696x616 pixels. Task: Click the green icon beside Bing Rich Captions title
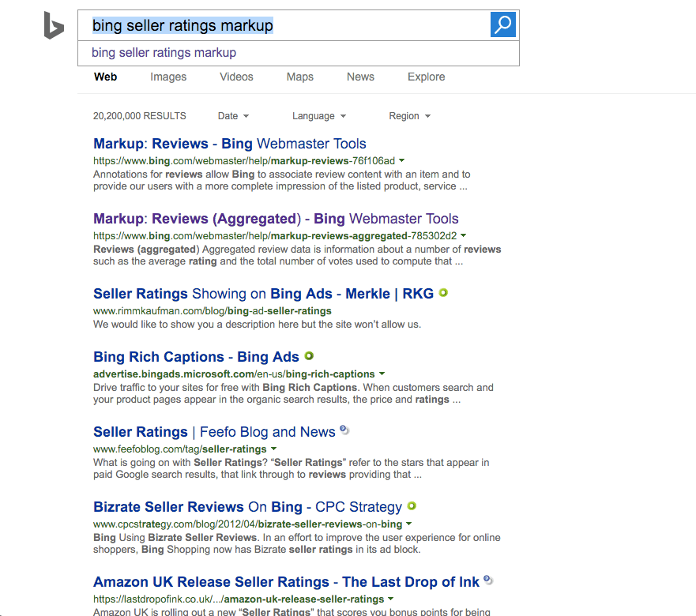pyautogui.click(x=309, y=356)
